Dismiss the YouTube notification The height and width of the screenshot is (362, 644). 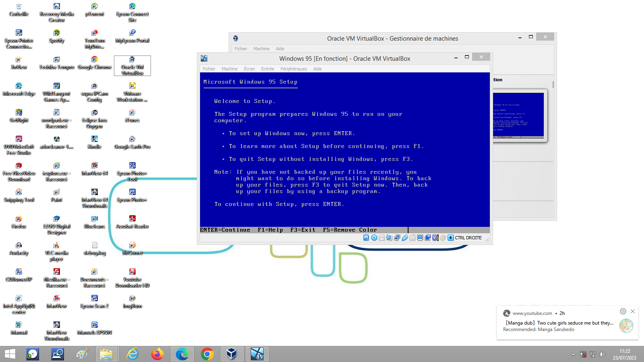click(x=633, y=311)
